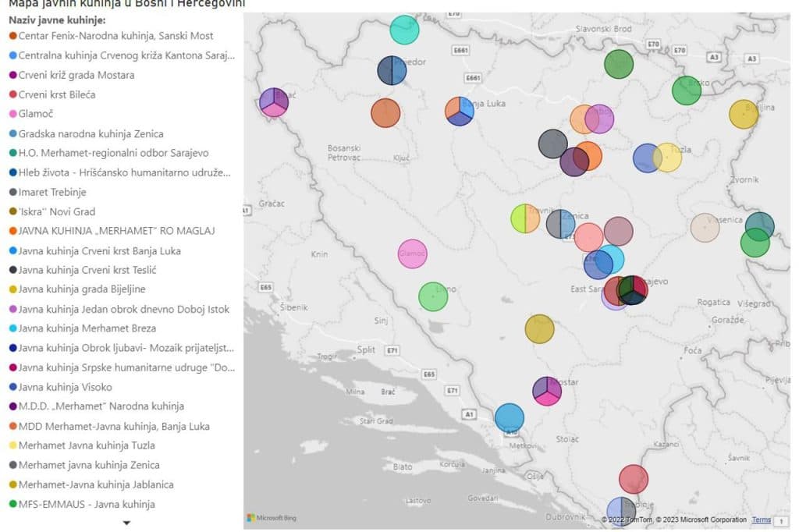Click the teal bubble near Slavonski Brod
Image resolution: width=799 pixels, height=532 pixels.
(x=403, y=30)
